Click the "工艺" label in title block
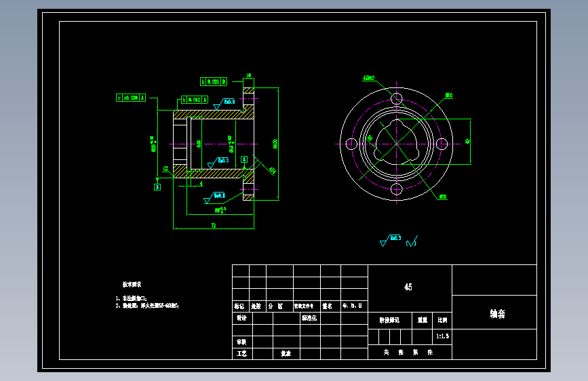 242,354
